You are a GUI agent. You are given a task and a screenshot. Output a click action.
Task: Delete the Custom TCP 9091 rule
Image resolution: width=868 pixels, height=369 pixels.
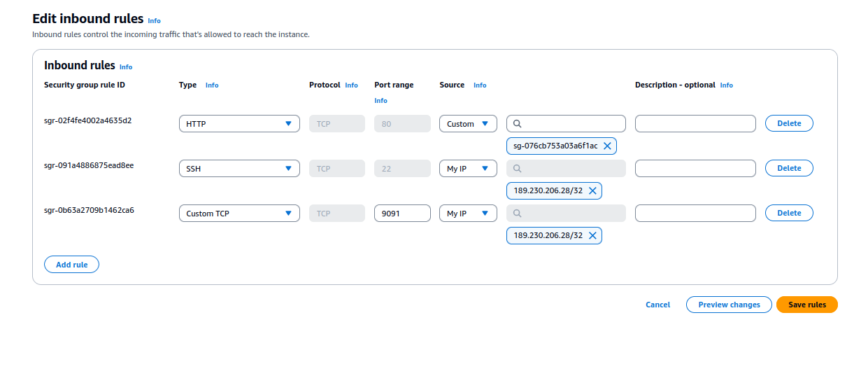(789, 213)
